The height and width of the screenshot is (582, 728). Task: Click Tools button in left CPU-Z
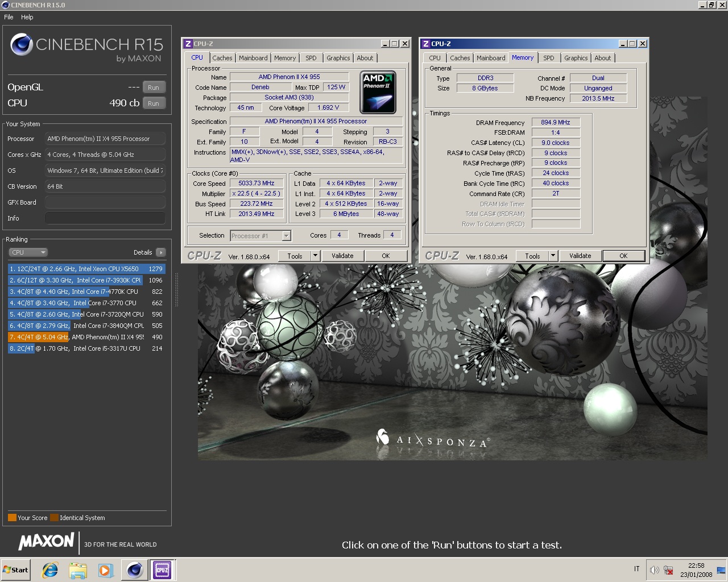click(295, 256)
